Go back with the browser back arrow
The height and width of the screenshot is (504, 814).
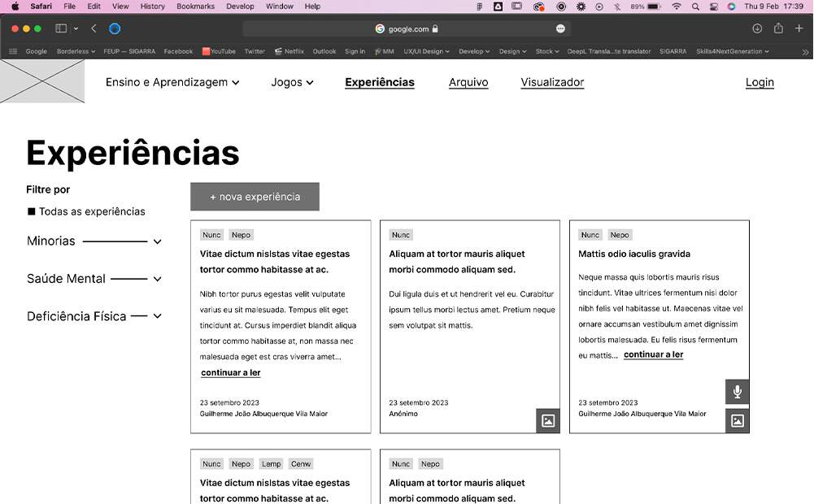coord(94,28)
